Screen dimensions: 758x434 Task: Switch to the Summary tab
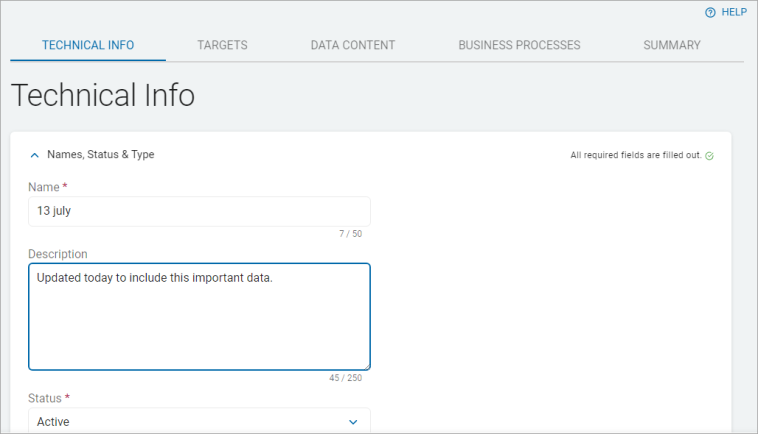(x=671, y=45)
